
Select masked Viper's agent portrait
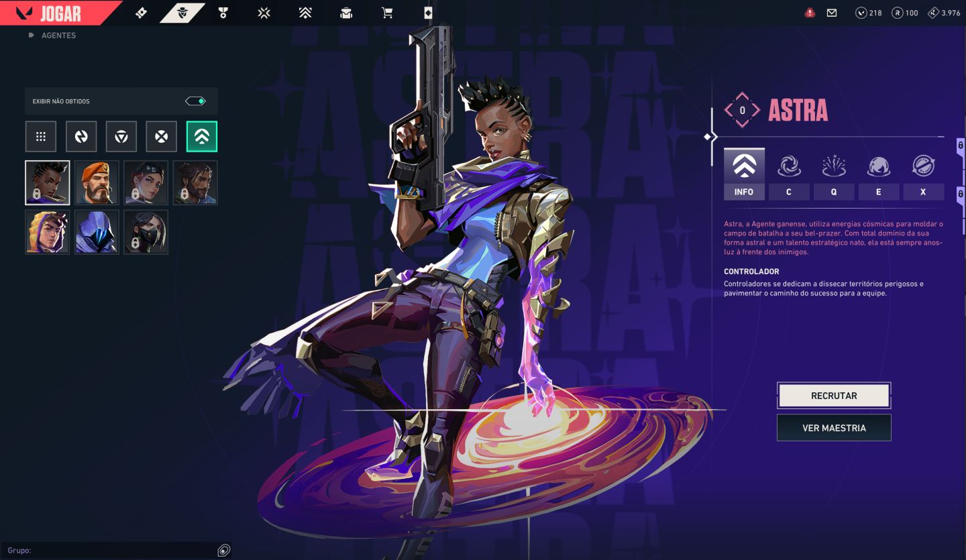(x=146, y=232)
